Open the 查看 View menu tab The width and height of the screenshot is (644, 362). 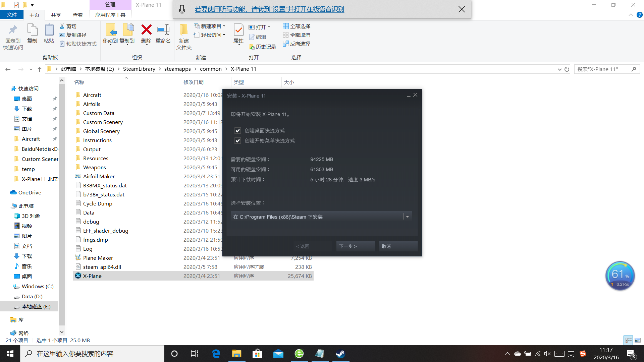point(77,15)
